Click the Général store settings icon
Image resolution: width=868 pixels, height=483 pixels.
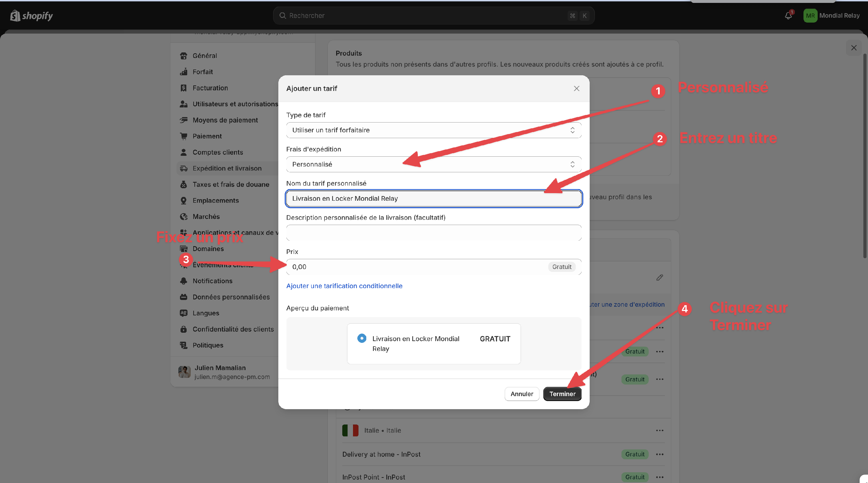184,56
